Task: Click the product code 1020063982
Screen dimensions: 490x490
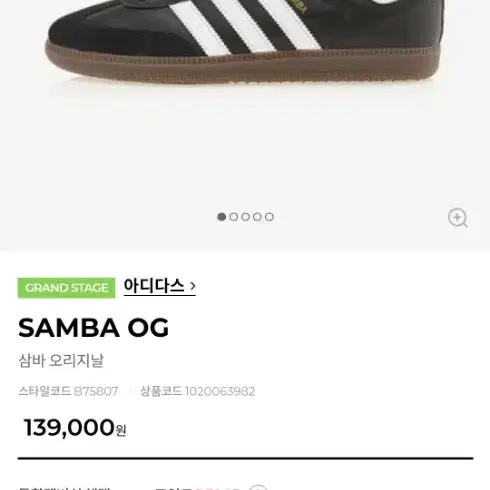Action: click(x=220, y=391)
